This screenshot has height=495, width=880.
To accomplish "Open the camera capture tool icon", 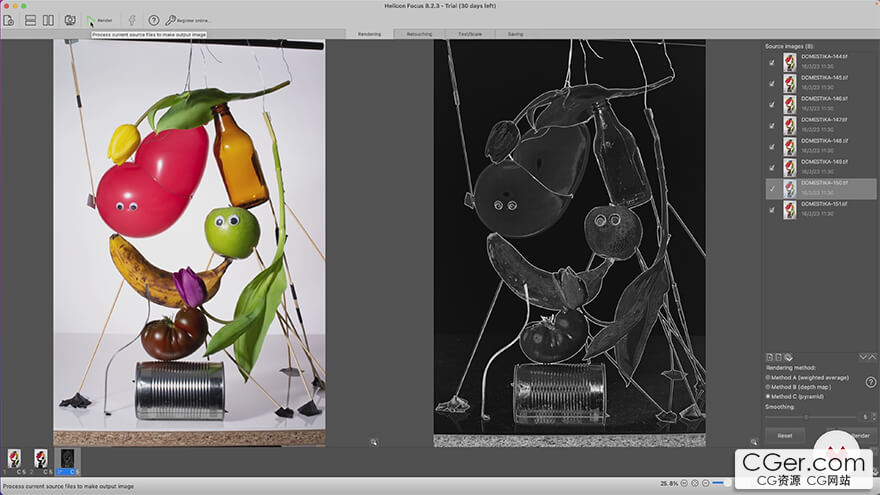I will pyautogui.click(x=70, y=19).
